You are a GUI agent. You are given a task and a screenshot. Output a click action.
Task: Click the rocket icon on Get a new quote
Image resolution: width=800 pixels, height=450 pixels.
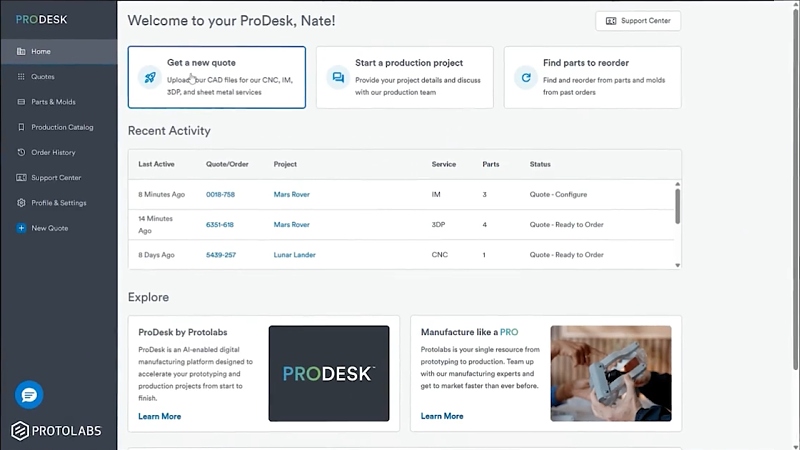(x=150, y=78)
